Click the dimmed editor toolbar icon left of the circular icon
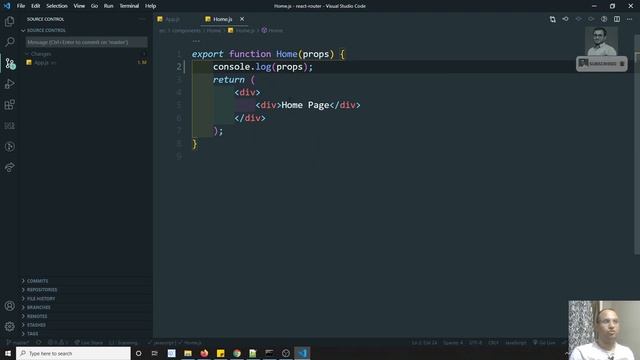The image size is (640, 360). 591,19
